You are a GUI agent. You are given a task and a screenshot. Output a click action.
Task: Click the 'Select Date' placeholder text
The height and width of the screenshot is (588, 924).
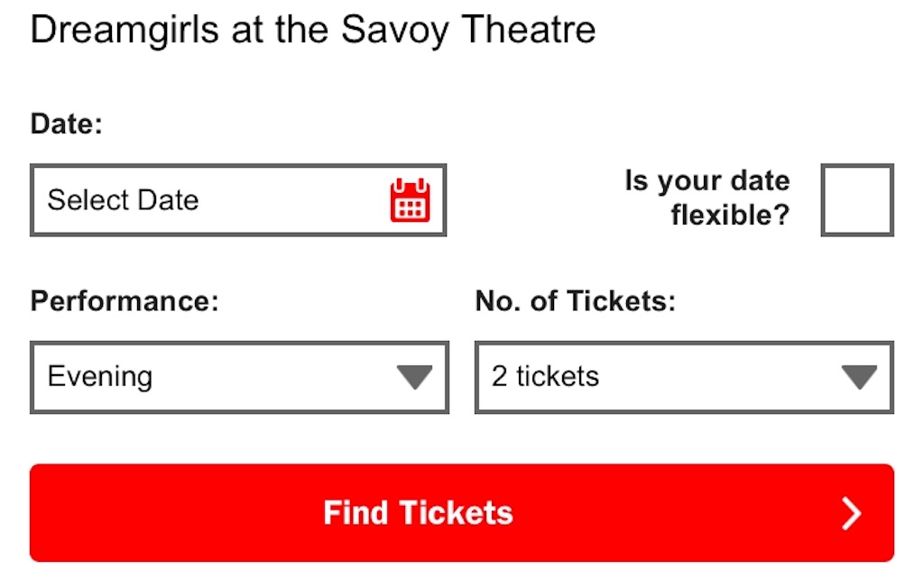click(123, 200)
